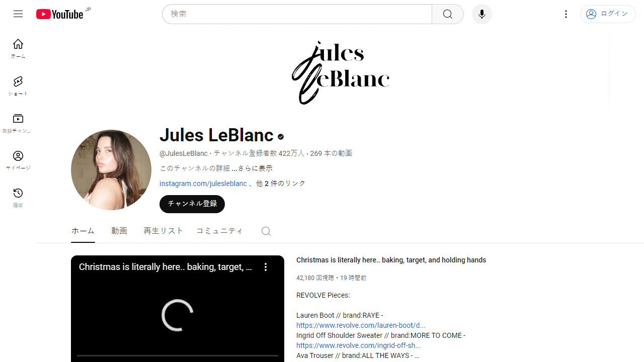Go to the YouTube logo home
The height and width of the screenshot is (362, 644).
59,14
